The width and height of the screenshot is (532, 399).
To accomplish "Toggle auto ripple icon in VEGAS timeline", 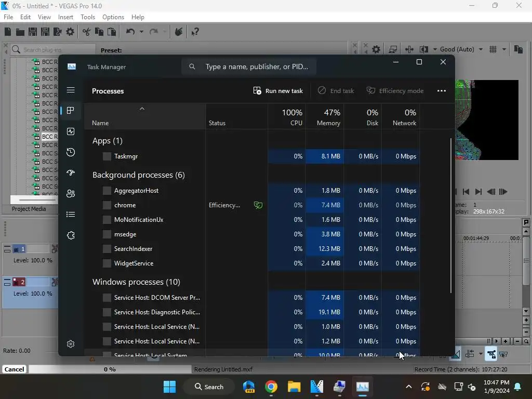I will pos(470,354).
